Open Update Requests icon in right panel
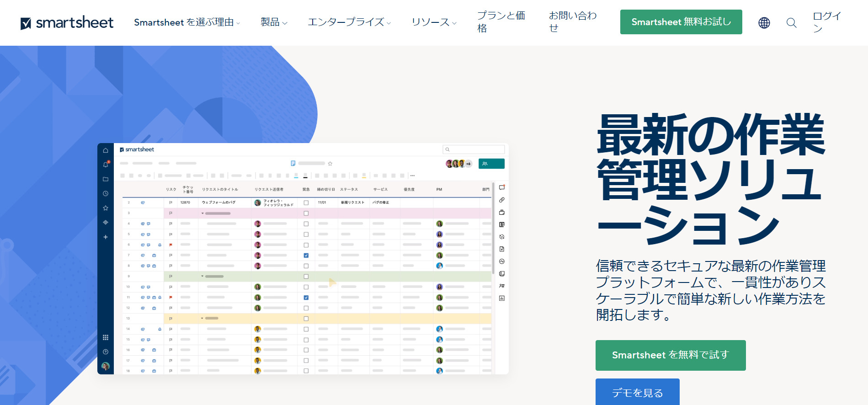Viewport: 868px width, 405px height. pos(502,237)
